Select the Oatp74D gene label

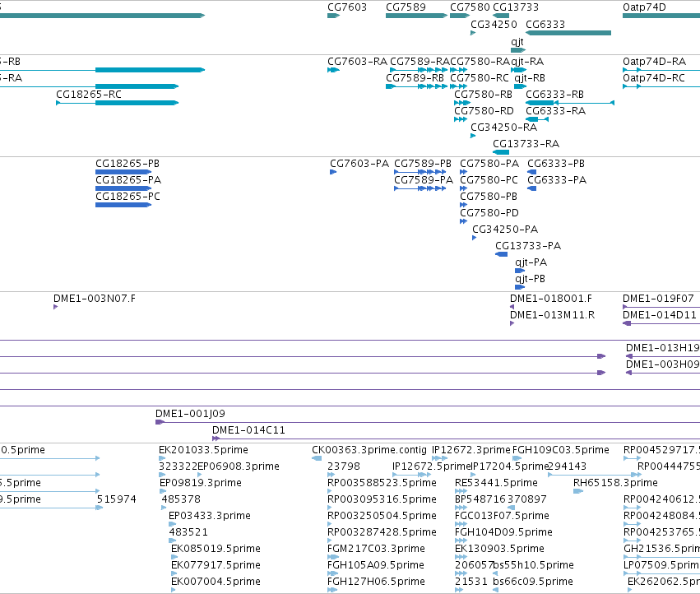(644, 7)
